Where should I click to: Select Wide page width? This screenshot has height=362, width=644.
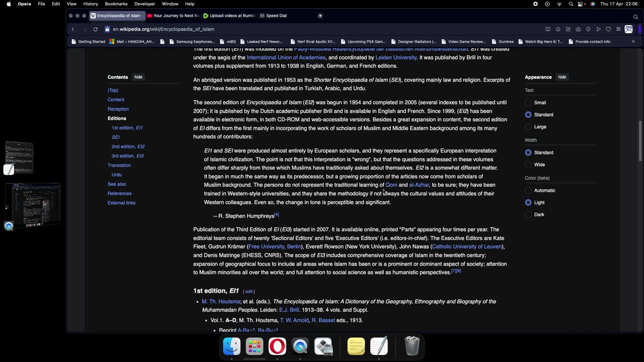(528, 164)
